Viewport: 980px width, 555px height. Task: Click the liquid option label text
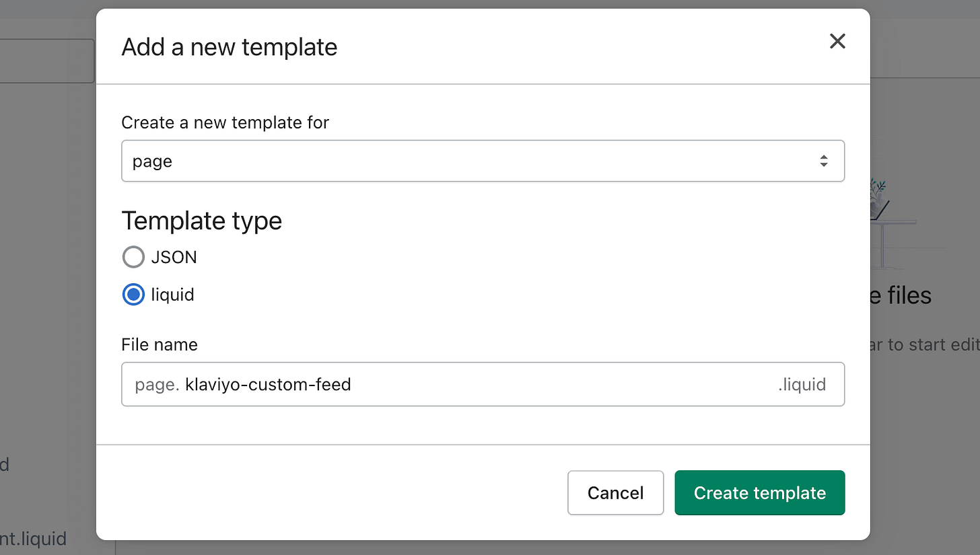pos(172,295)
